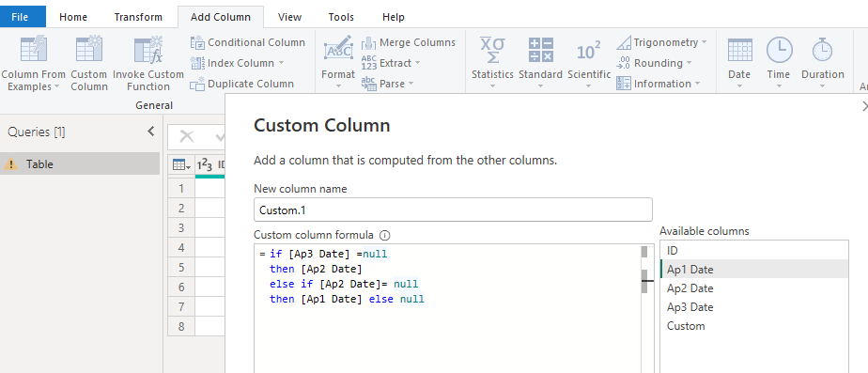Viewport: 868px width, 373px height.
Task: Select row 1 header in the table
Action: [181, 188]
